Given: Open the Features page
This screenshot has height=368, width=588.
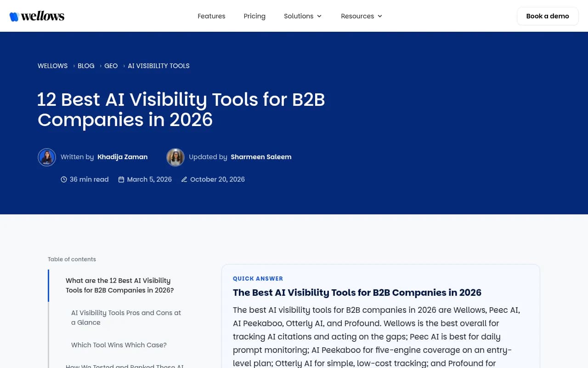Looking at the screenshot, I should pyautogui.click(x=211, y=16).
